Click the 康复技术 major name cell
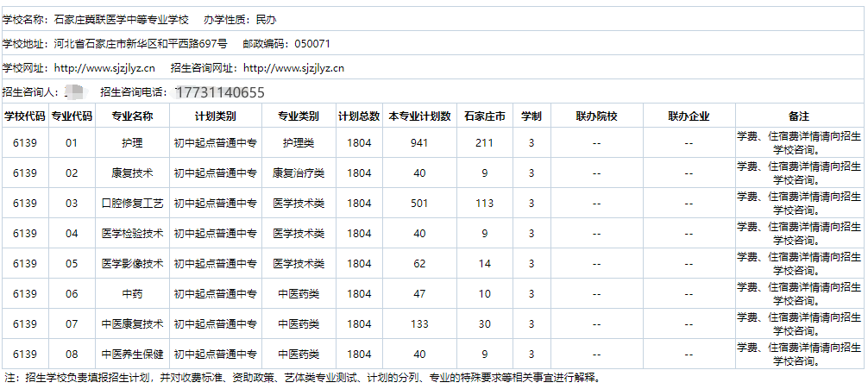This screenshot has width=868, height=389. [x=132, y=173]
